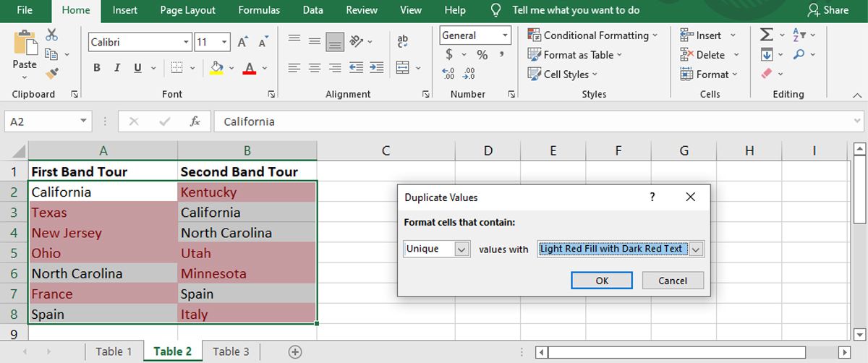Decrease indent in Alignment group
The image size is (868, 363).
point(355,68)
